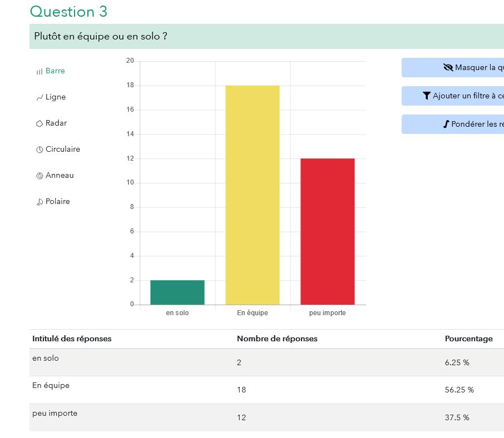Viewport: 504px width, 438px height.
Task: Click the weighting icon on Pondérer button
Action: 446,125
